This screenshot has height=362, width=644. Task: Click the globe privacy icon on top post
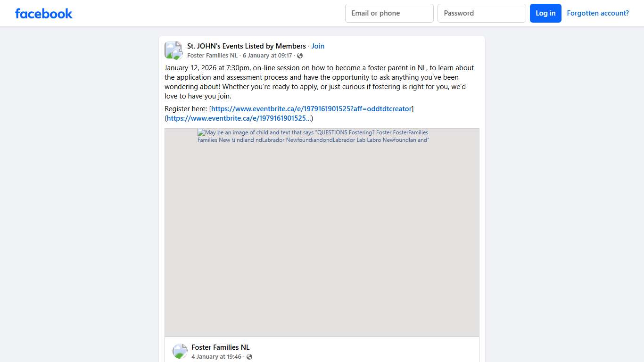300,56
